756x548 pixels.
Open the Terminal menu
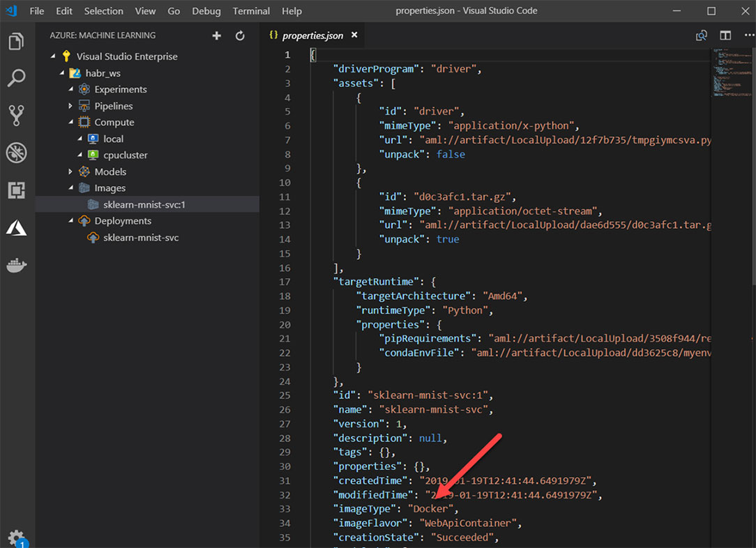(x=250, y=10)
